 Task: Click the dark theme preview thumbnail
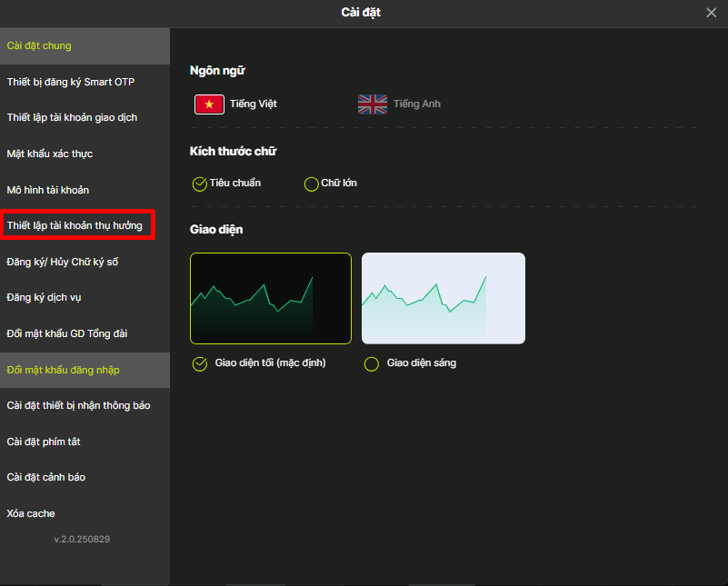(270, 298)
